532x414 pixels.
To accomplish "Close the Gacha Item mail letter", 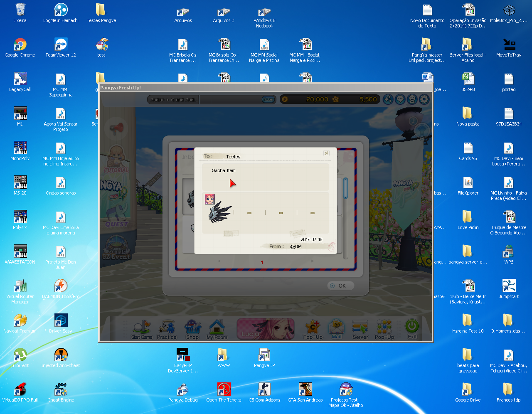I will click(x=326, y=153).
